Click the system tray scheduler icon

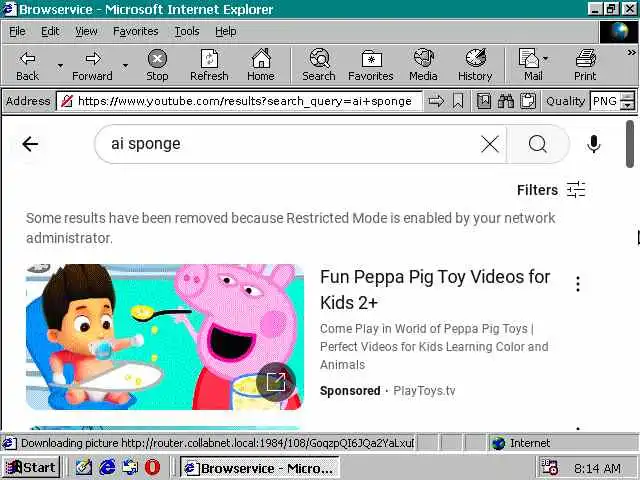(x=549, y=468)
